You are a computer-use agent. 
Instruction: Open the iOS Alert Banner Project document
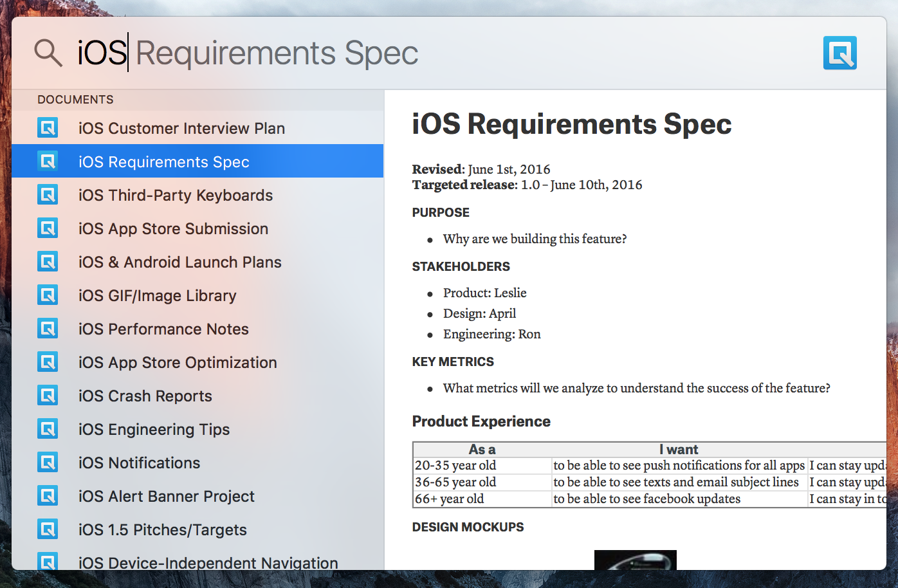(166, 496)
